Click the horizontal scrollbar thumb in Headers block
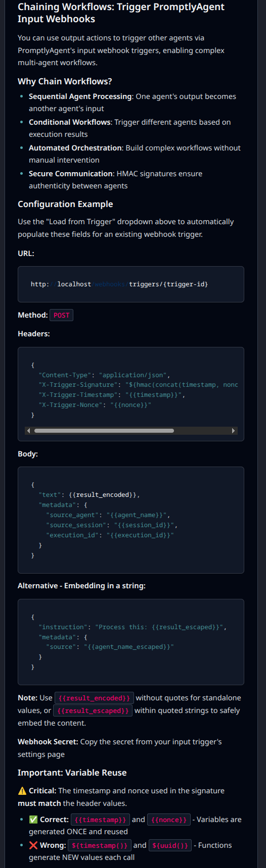Viewport: 266px width, 868px height. point(104,431)
